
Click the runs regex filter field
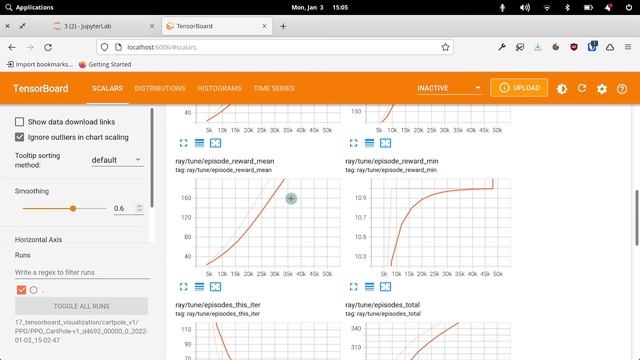(82, 272)
